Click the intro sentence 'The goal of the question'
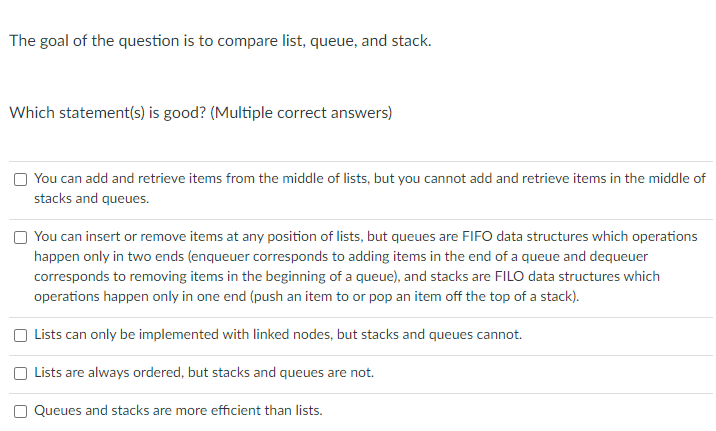The image size is (716, 431). tap(100, 42)
